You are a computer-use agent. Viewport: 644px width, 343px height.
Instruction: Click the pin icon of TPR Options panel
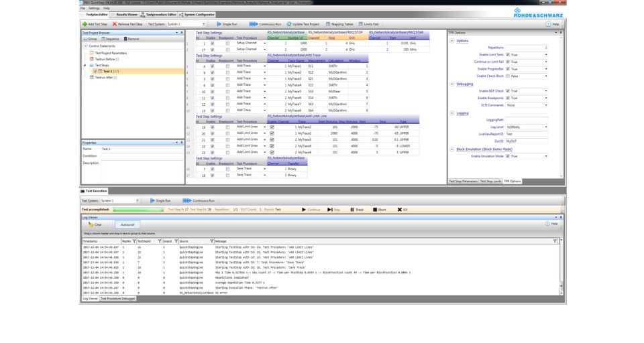click(561, 33)
